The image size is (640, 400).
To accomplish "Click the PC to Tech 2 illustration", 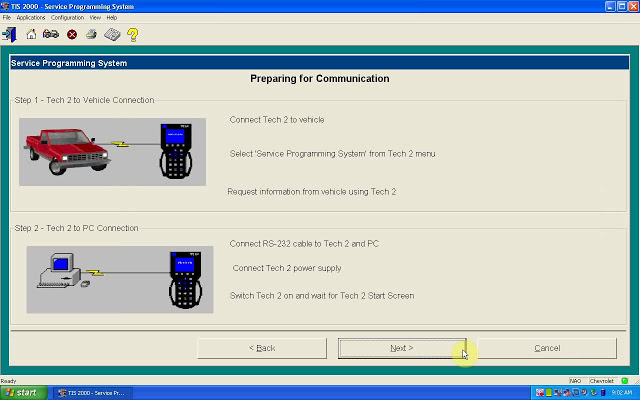I will pyautogui.click(x=120, y=280).
